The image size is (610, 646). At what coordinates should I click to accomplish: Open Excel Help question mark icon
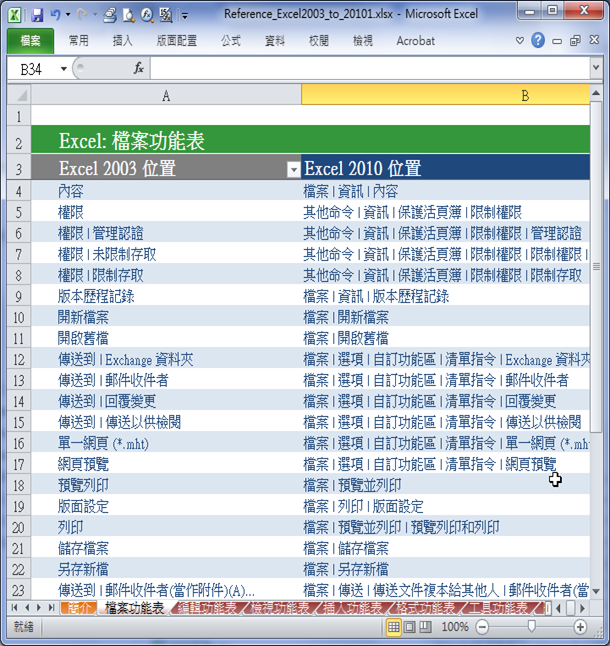point(538,40)
